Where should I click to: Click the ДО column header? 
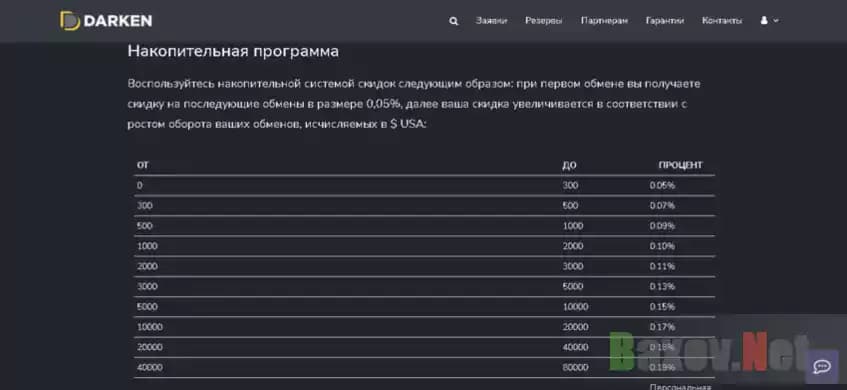569,165
